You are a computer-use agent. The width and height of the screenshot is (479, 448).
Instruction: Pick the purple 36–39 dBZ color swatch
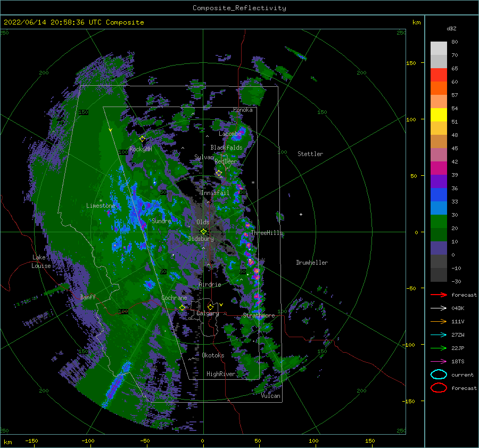[x=439, y=182]
